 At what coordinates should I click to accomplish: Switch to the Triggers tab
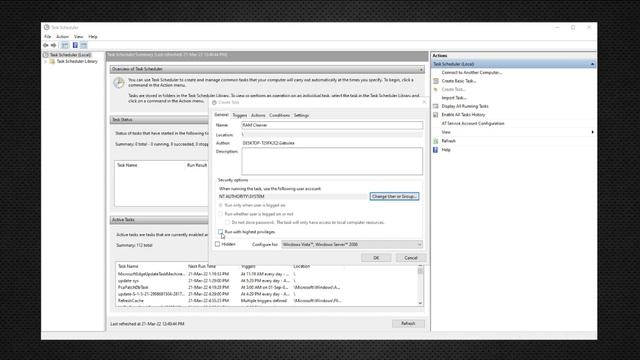[240, 116]
